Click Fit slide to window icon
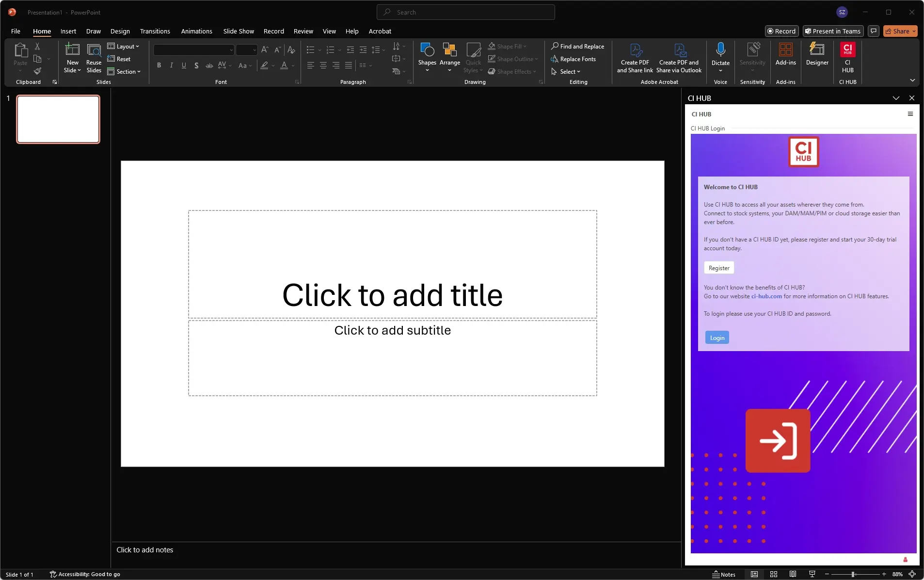924x580 pixels. coord(912,574)
